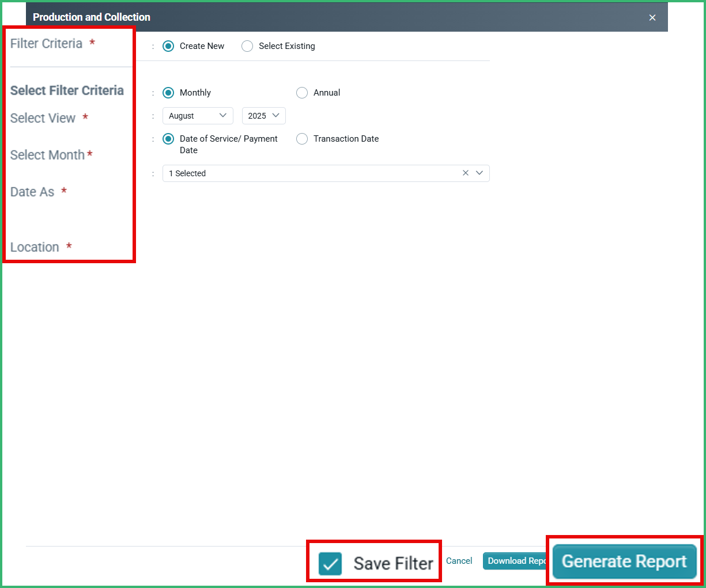Click the Filter Criteria label
Viewport: 706px width, 588px height.
47,44
